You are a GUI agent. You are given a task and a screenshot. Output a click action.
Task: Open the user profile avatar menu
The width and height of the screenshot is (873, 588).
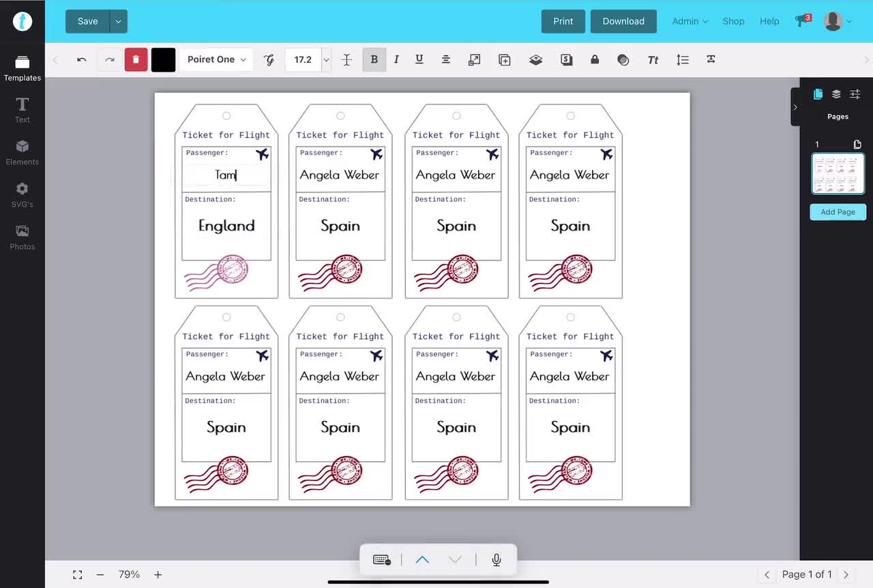(x=838, y=21)
